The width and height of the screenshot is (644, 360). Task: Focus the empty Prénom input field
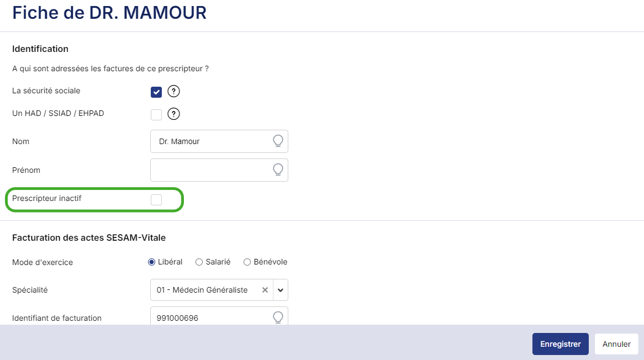click(x=210, y=170)
